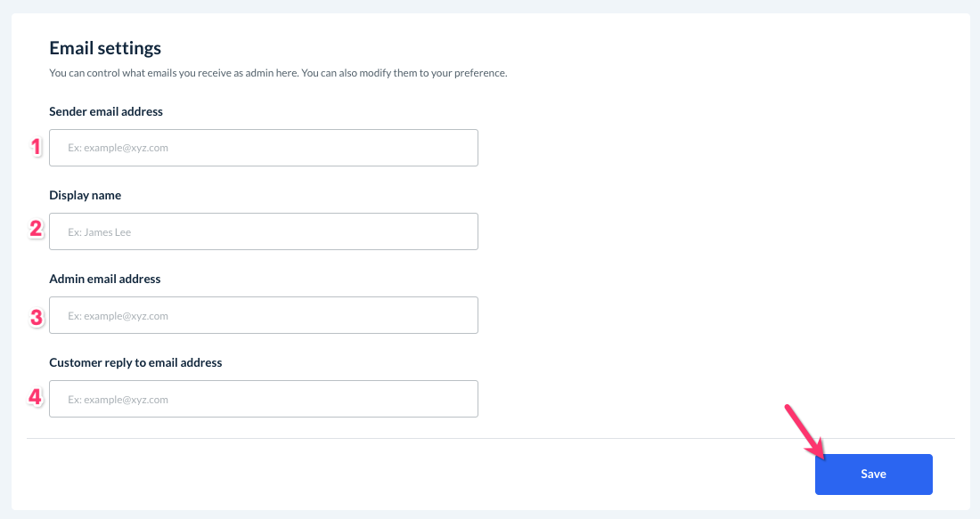Click the Sender email address input field
The width and height of the screenshot is (980, 519).
point(263,148)
